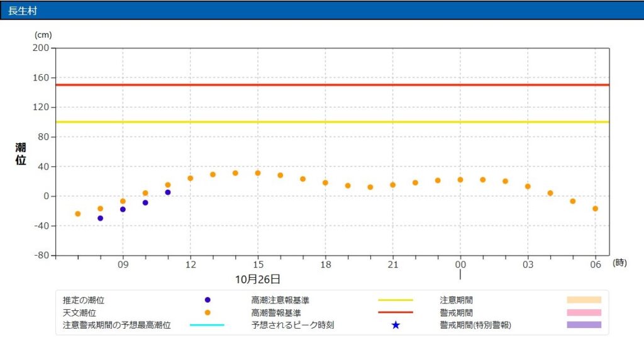Click the 160 label on the y-axis

(x=41, y=77)
